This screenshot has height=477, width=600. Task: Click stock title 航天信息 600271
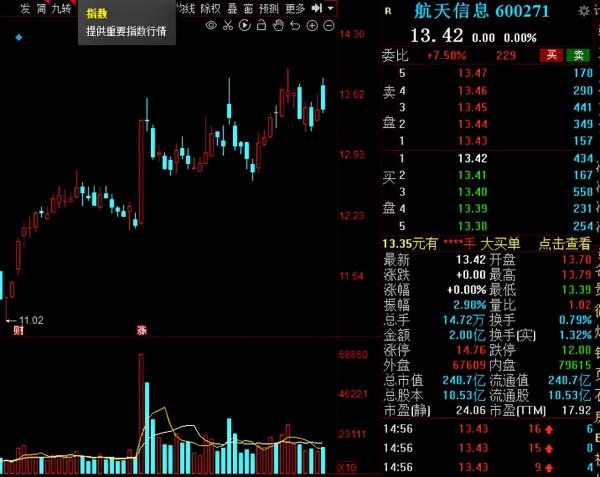point(482,11)
